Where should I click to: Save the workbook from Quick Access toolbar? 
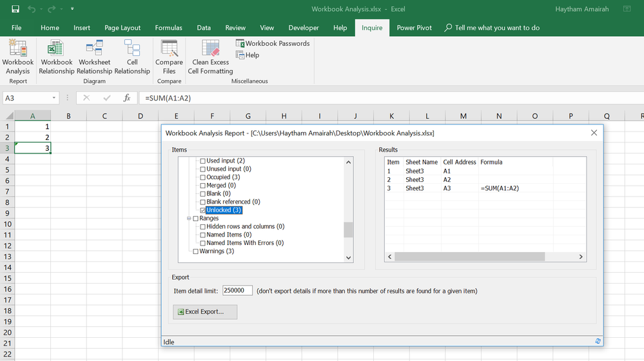click(x=15, y=8)
